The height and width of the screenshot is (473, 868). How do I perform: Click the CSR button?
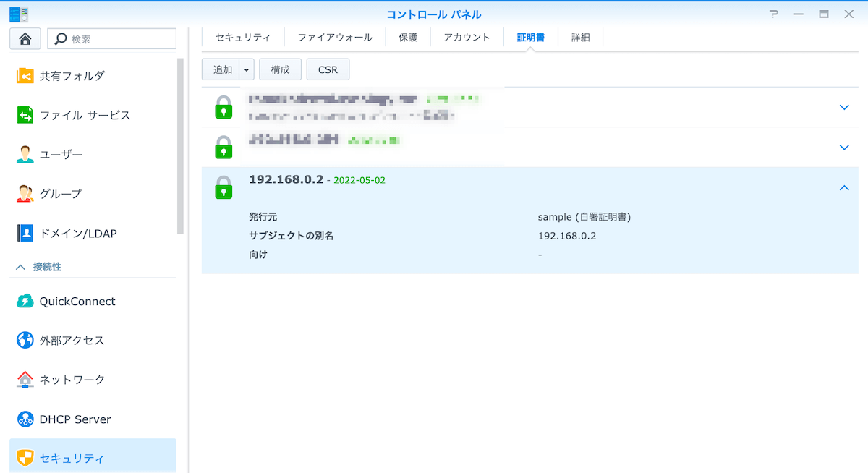coord(328,69)
